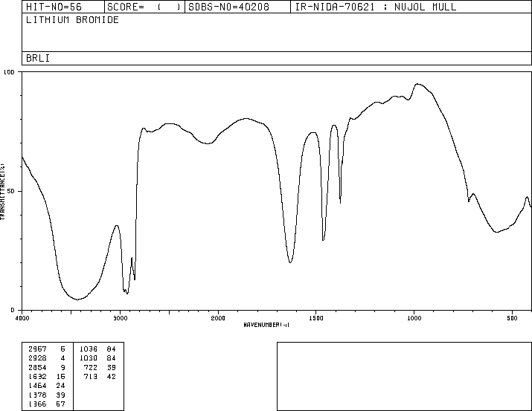Viewport: 532px width, 411px height.
Task: Click transmittance 84 in the 1030 row
Action: 112,357
